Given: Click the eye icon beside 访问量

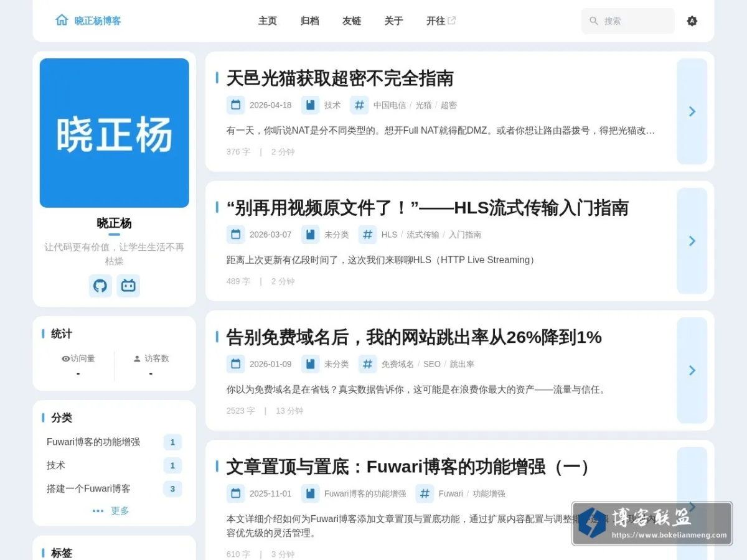Looking at the screenshot, I should point(65,358).
